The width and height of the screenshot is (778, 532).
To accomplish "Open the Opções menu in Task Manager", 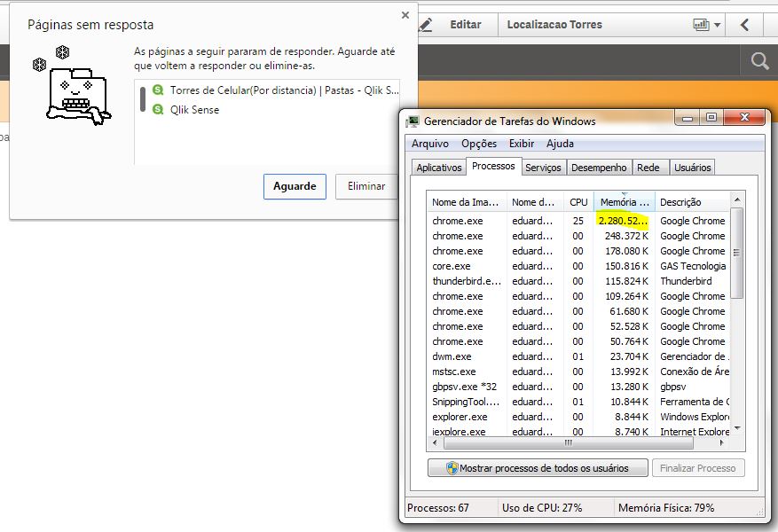I will pyautogui.click(x=479, y=144).
